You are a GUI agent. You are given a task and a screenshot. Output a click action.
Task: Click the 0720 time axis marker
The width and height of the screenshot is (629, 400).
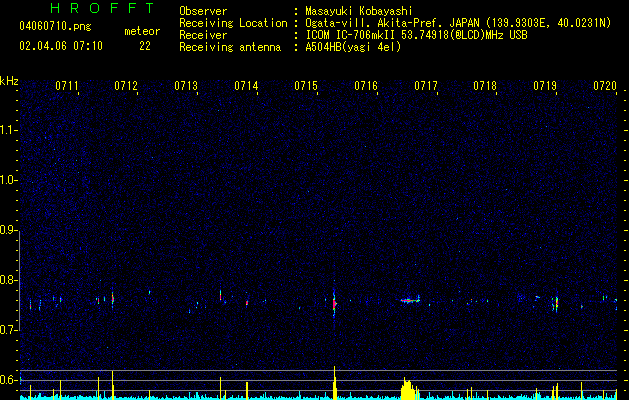click(x=605, y=86)
